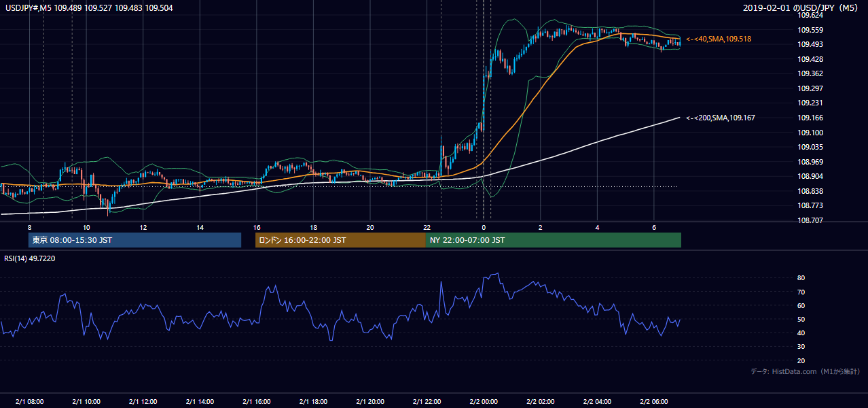Image resolution: width=868 pixels, height=408 pixels.
Task: Click hour tick 0 under price chart
Action: click(484, 227)
